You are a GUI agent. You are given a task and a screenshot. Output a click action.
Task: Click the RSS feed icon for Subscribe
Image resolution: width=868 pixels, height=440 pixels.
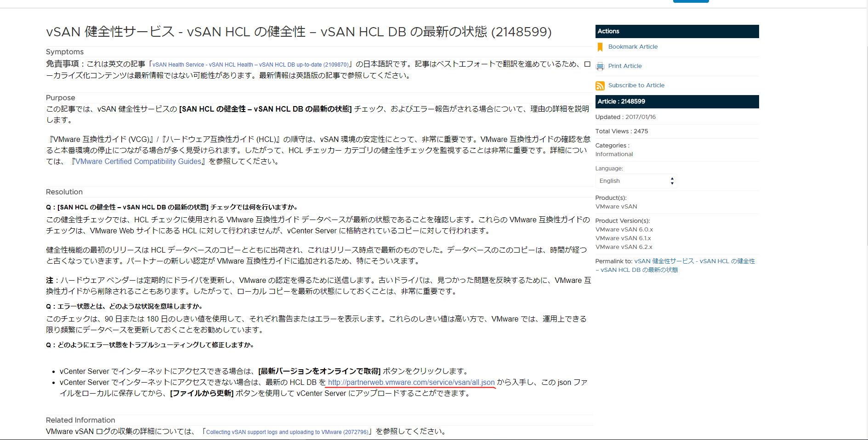click(x=600, y=86)
